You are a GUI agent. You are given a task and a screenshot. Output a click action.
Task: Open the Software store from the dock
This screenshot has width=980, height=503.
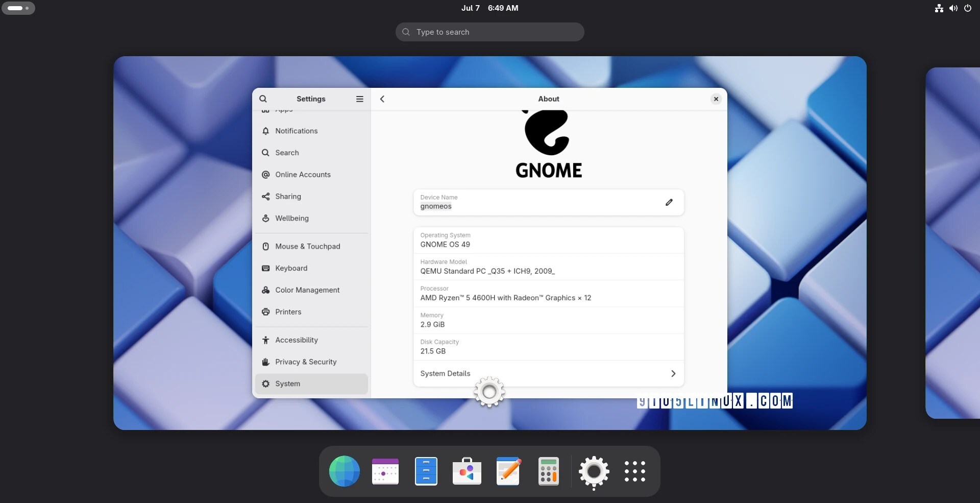[467, 471]
